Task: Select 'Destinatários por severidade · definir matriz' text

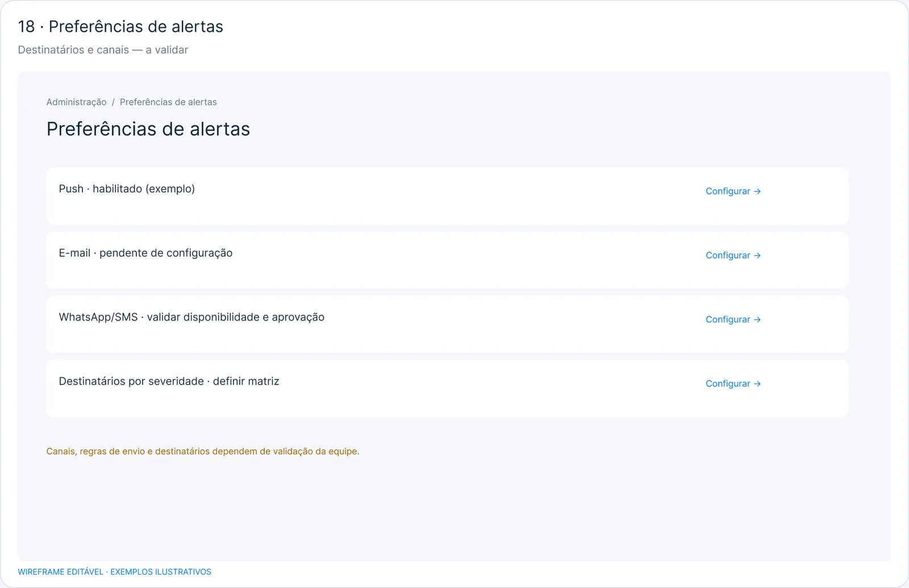Action: pyautogui.click(x=169, y=382)
